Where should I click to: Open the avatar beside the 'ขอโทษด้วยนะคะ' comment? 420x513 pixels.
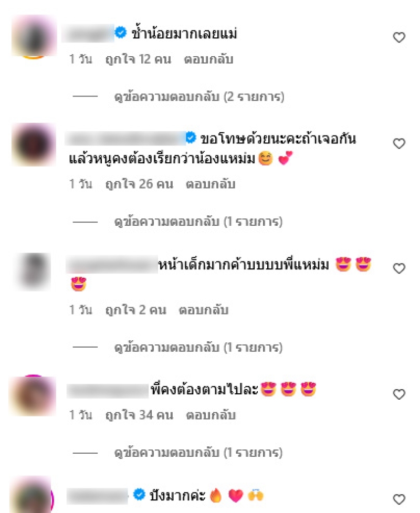point(34,144)
